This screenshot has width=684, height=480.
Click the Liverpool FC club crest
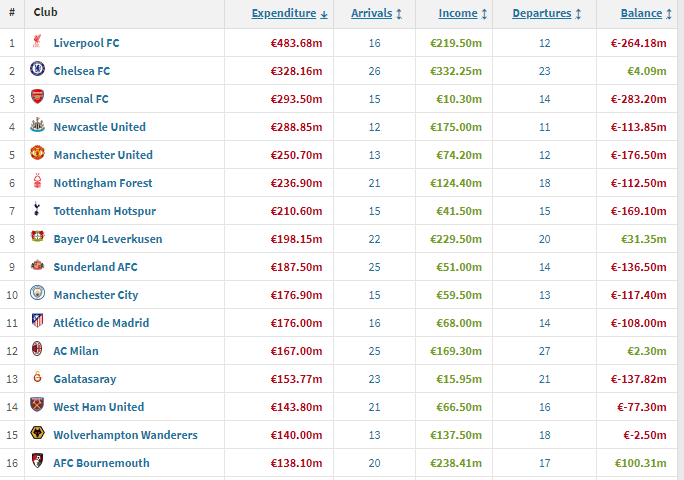coord(37,43)
